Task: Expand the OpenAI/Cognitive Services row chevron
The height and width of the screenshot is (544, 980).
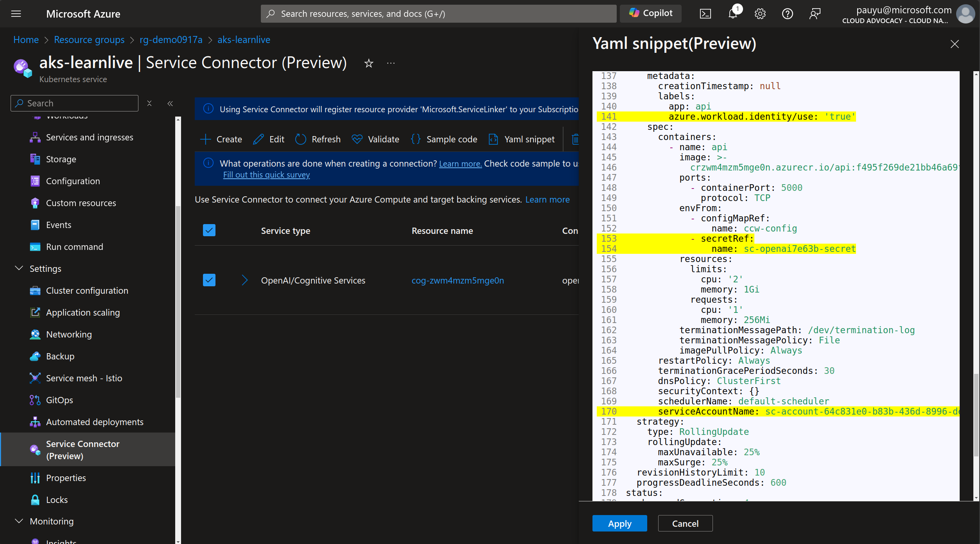Action: click(x=245, y=280)
